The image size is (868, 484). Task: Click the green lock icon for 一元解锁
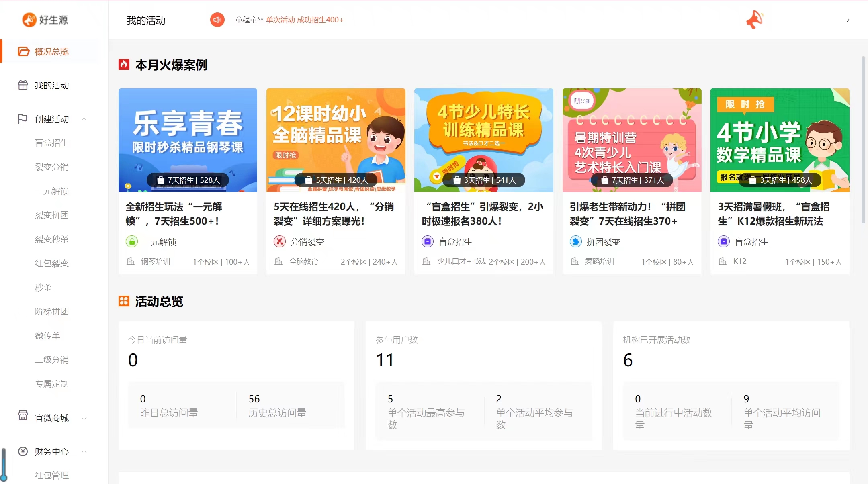(132, 241)
